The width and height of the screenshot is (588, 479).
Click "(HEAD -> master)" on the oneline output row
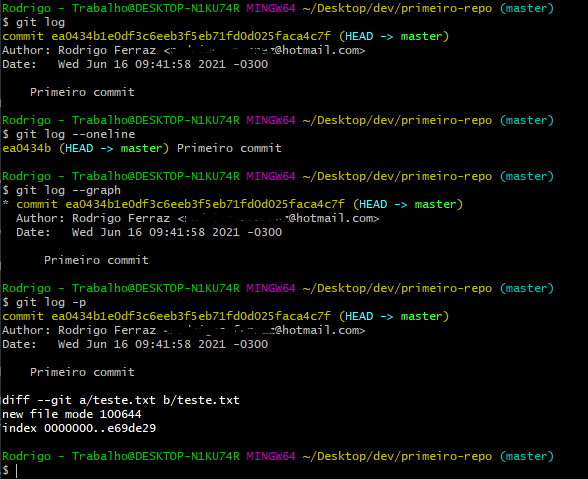point(114,148)
